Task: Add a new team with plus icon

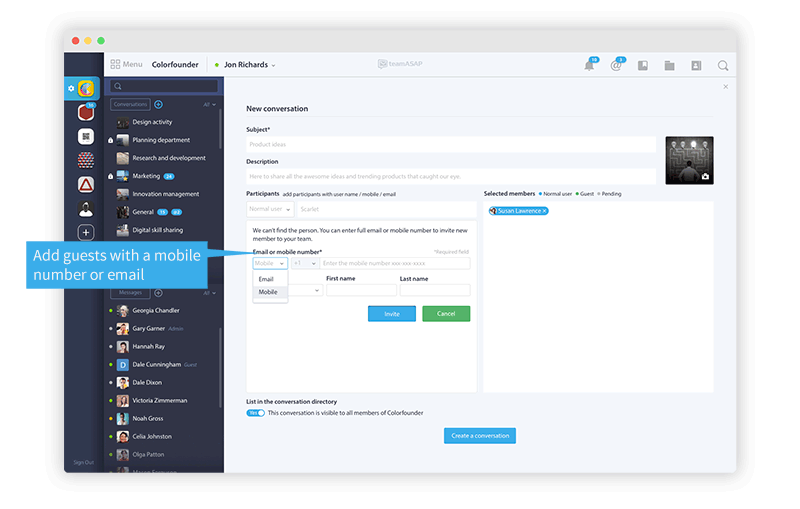Action: point(86,233)
